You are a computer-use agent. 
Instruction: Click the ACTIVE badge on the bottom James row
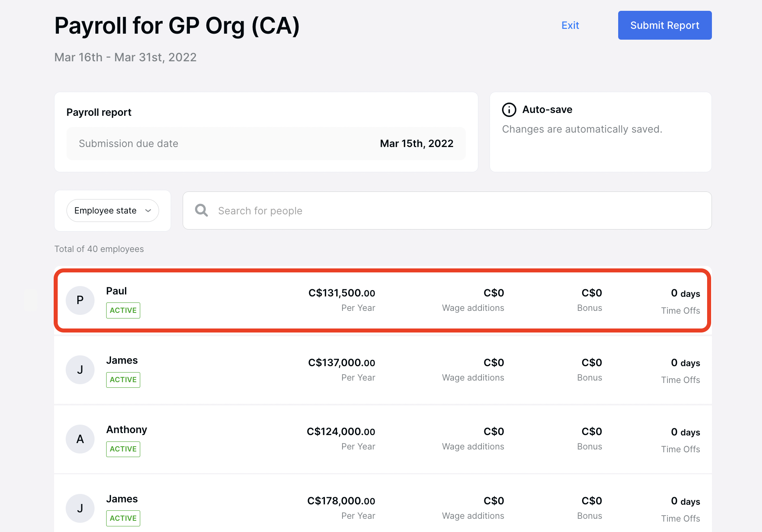point(123,518)
